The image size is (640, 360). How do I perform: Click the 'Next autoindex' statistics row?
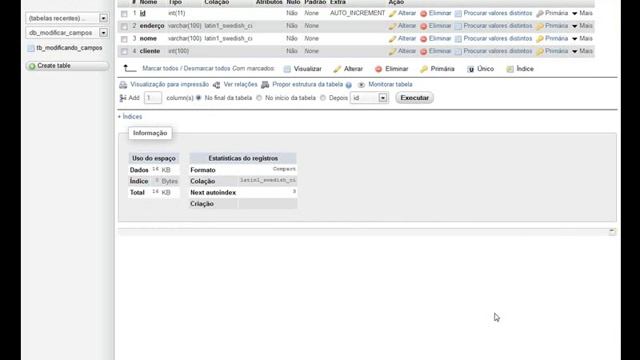tap(243, 192)
